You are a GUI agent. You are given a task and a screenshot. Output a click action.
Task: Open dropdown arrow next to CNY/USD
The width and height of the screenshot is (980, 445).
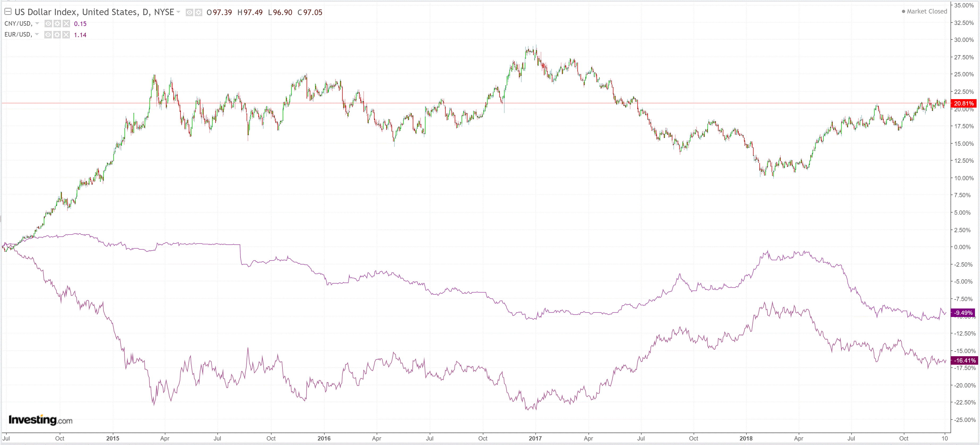click(x=37, y=23)
